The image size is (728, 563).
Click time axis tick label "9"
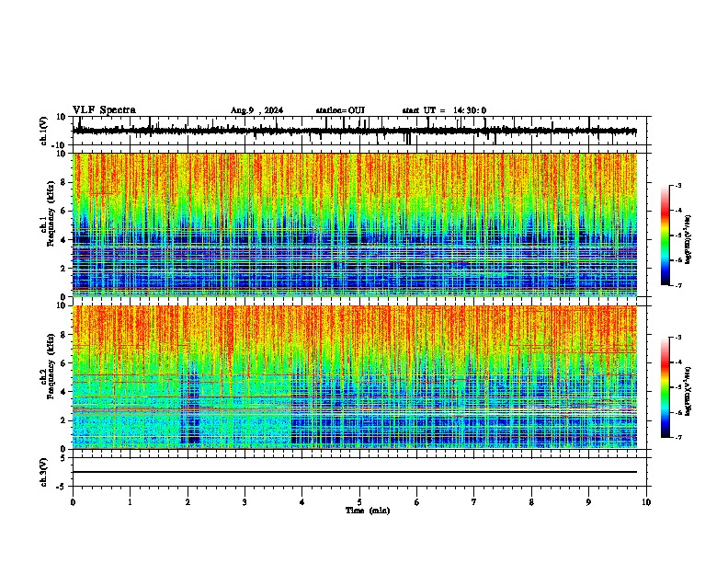[x=588, y=502]
